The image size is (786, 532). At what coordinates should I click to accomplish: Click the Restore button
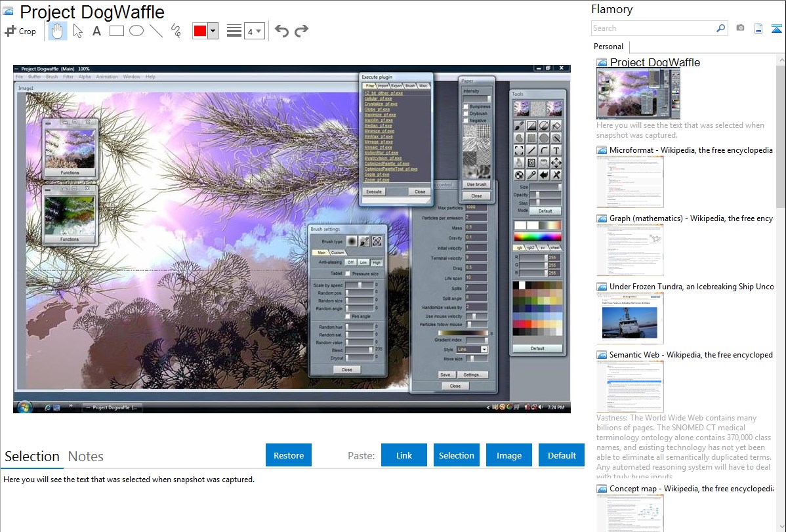(x=289, y=455)
